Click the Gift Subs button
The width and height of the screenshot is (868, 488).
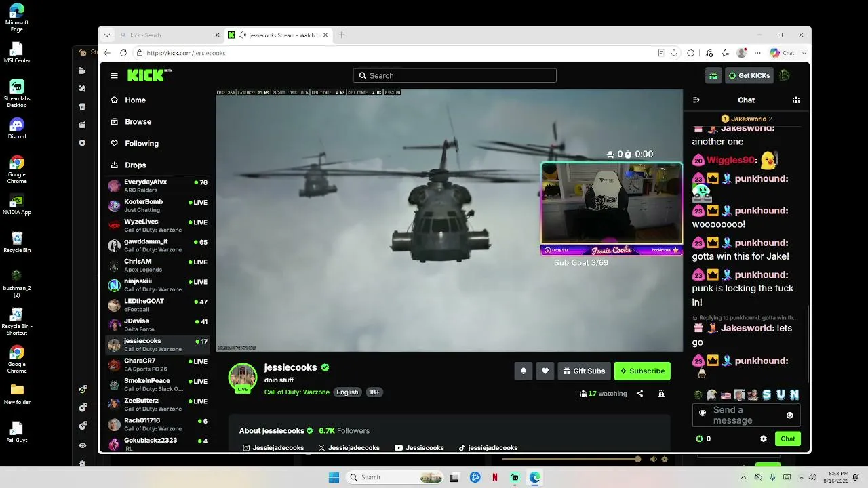[584, 371]
